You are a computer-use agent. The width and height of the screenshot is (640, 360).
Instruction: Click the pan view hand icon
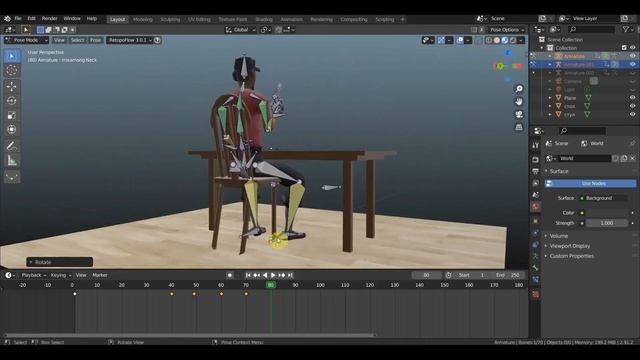[519, 101]
